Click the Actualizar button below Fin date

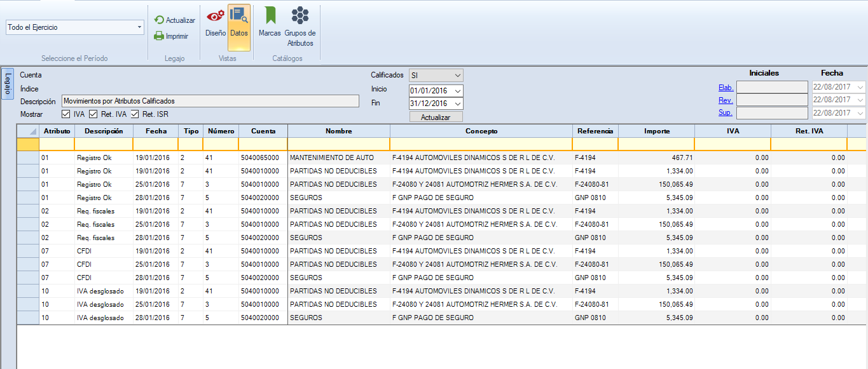[436, 117]
